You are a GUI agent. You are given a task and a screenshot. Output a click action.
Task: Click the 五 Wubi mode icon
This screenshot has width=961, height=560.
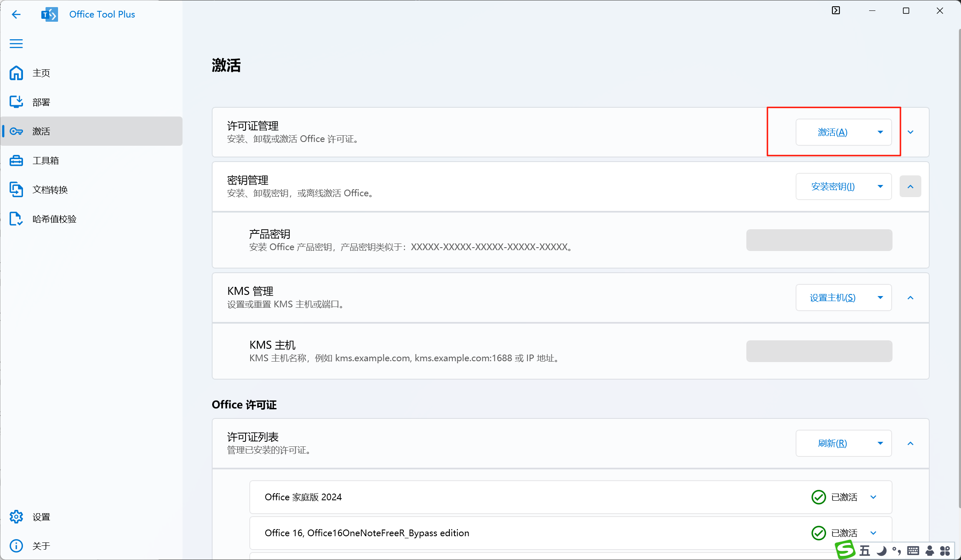pos(865,551)
